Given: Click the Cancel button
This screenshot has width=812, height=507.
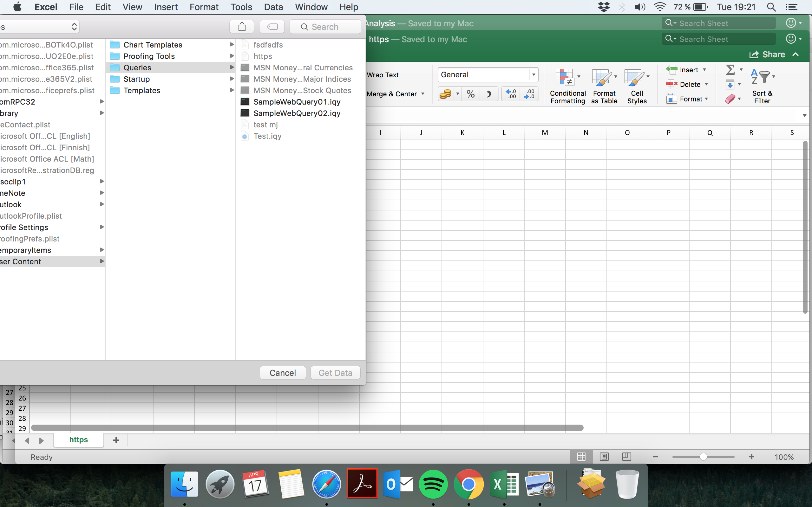Looking at the screenshot, I should pos(283,373).
